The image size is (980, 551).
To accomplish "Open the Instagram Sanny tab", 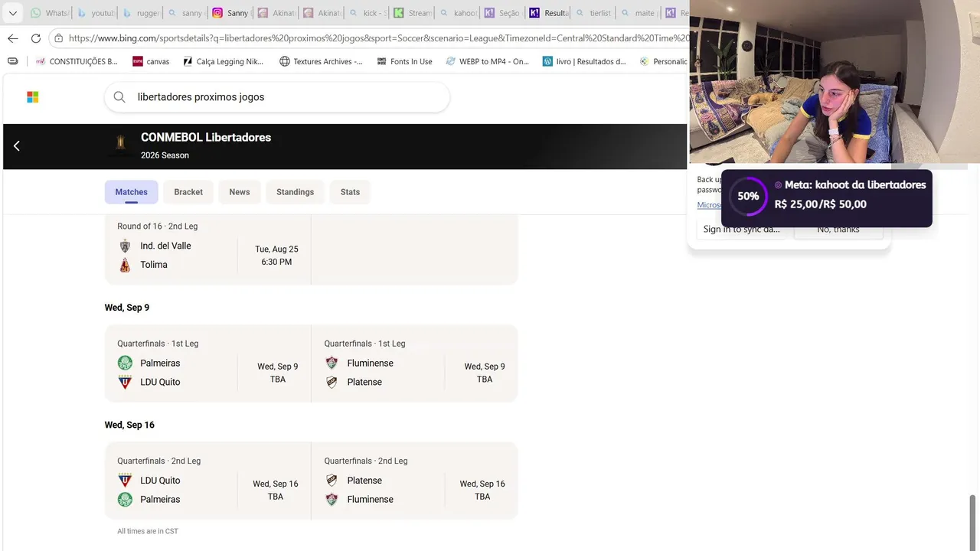I will pos(230,13).
